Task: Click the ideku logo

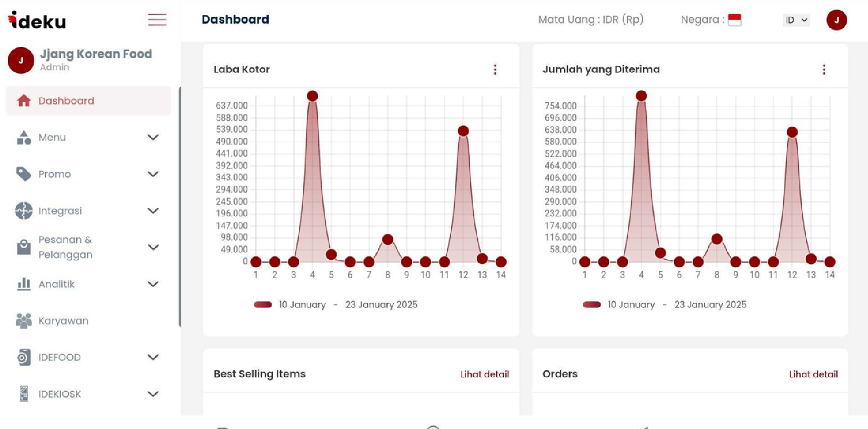Action: [x=37, y=20]
